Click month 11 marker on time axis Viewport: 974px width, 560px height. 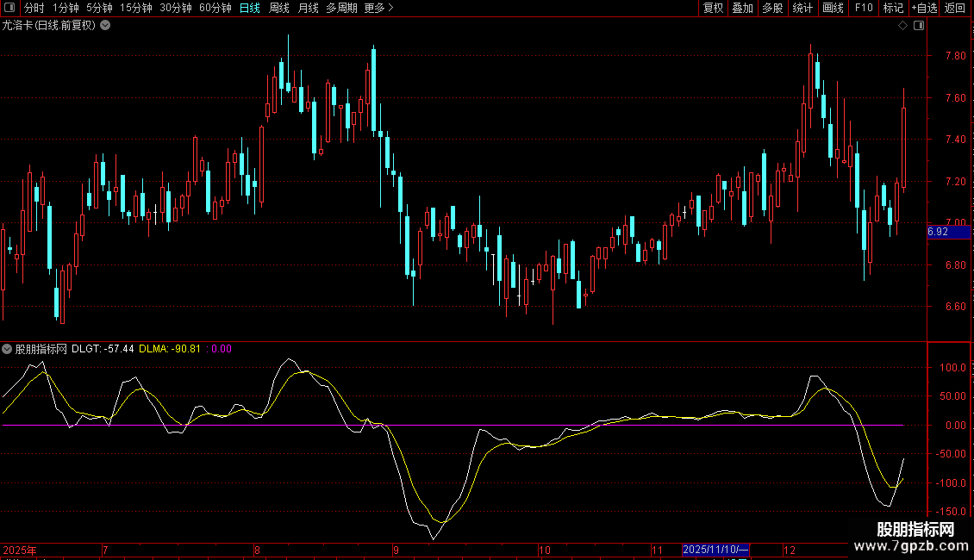click(x=657, y=550)
